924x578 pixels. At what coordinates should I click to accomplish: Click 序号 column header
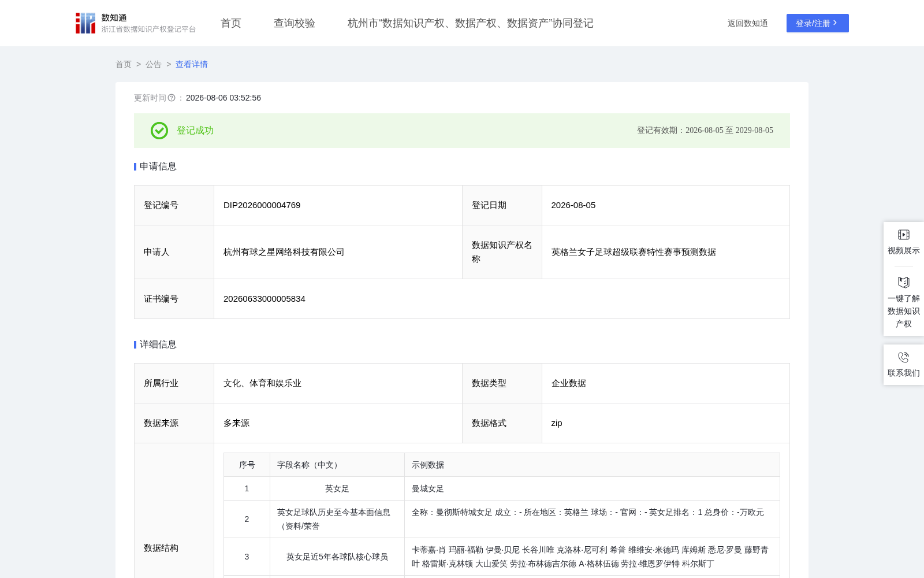[x=247, y=465]
